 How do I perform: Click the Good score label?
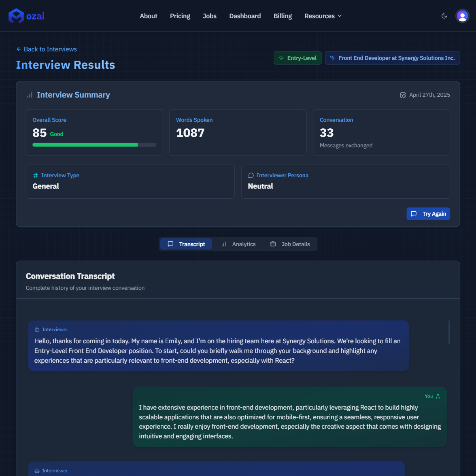click(57, 134)
